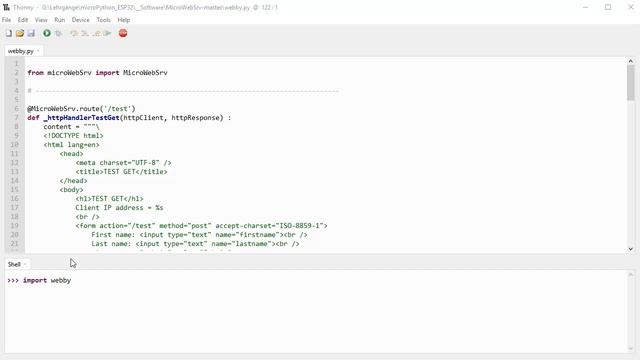Click the meta charset="UTF-8" line
Image resolution: width=640 pixels, height=360 pixels.
(123, 162)
